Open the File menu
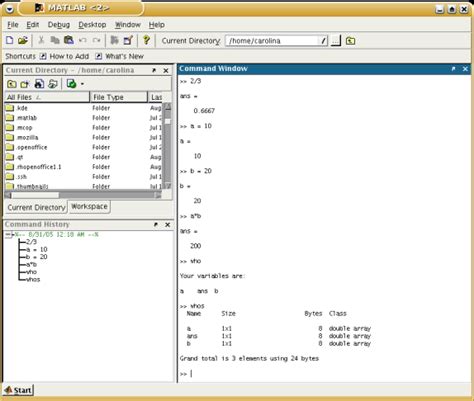Screen dimensions: 474x401 point(13,25)
